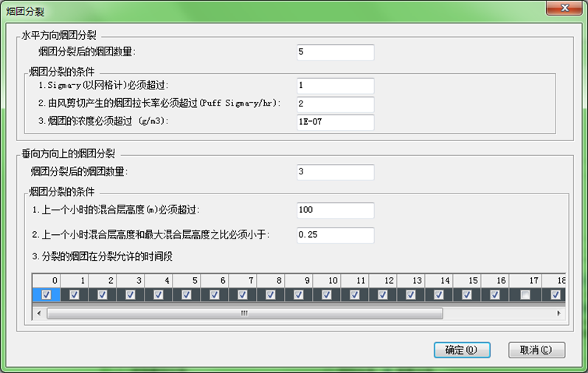Image resolution: width=588 pixels, height=373 pixels.
Task: Click the Sigma-y threshold field showing 1
Action: click(x=336, y=86)
